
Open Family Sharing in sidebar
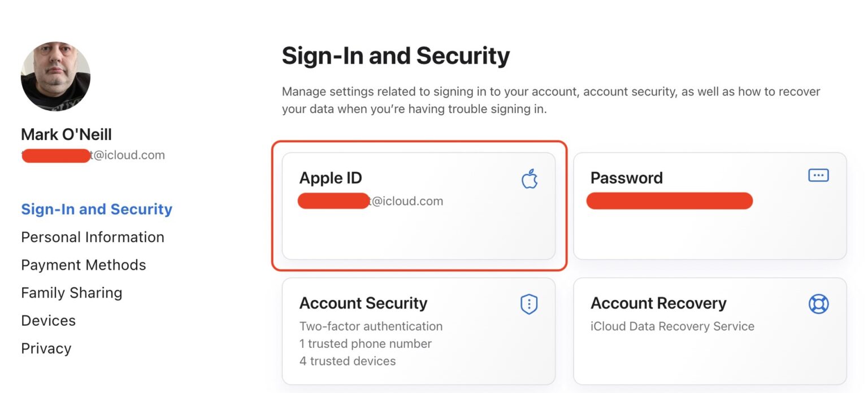click(x=72, y=292)
